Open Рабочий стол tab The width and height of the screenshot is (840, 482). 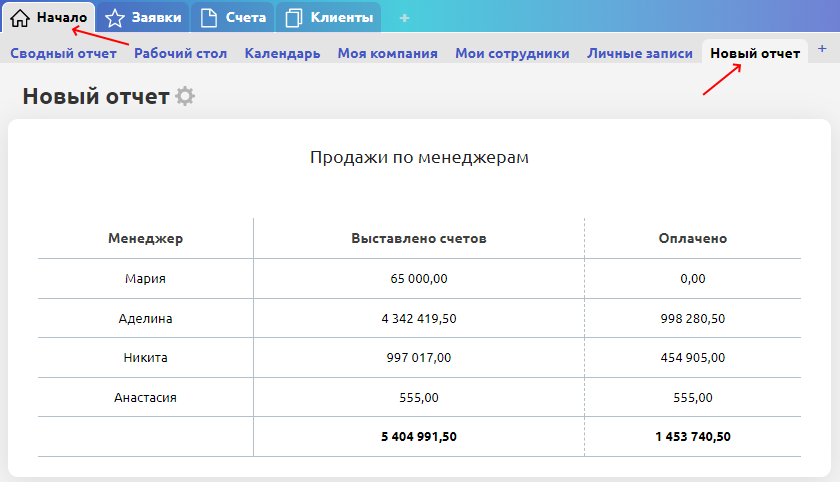[x=180, y=53]
